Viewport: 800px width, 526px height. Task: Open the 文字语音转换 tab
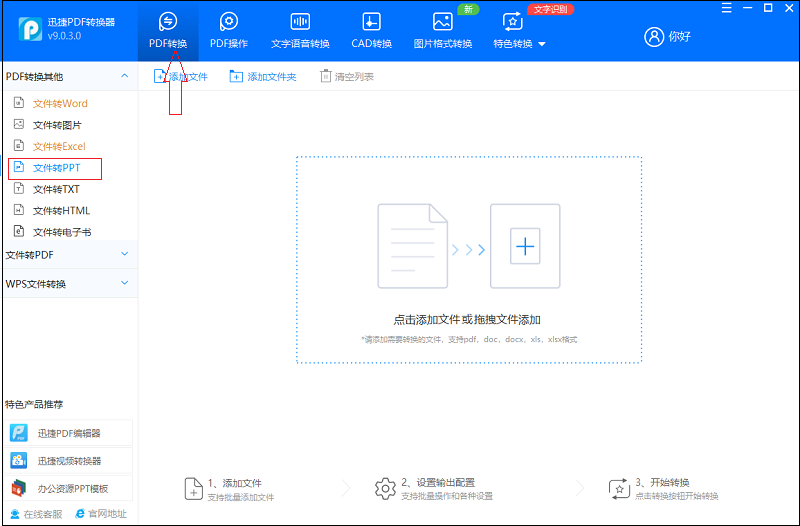point(300,31)
